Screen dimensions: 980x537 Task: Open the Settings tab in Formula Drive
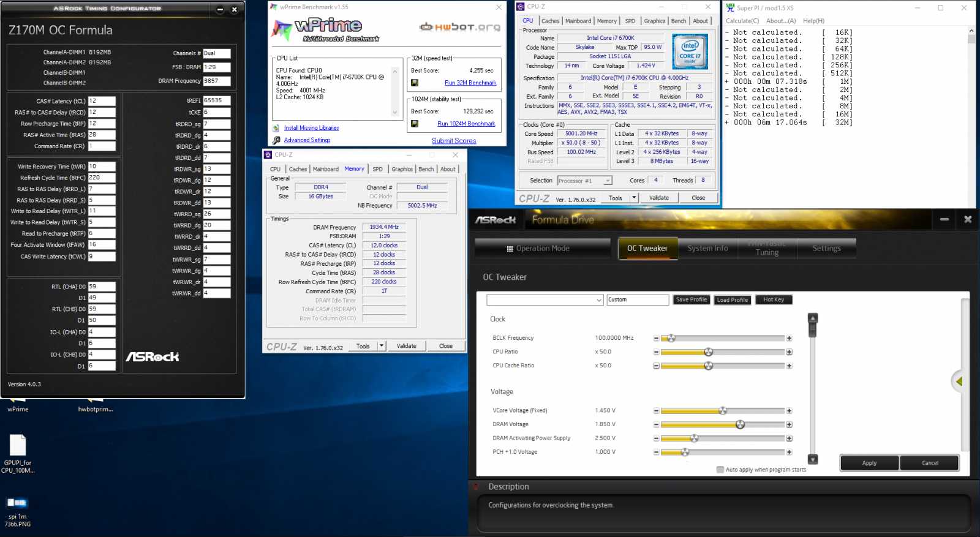[x=826, y=249]
